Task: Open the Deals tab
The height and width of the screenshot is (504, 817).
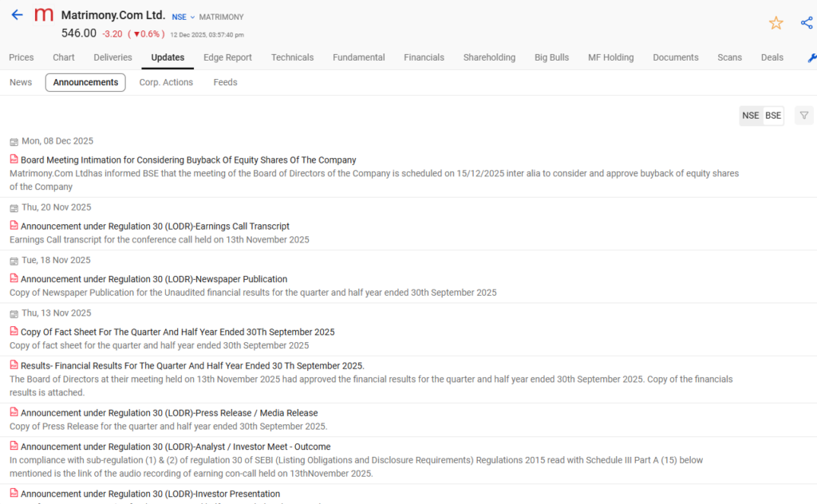Action: point(772,57)
